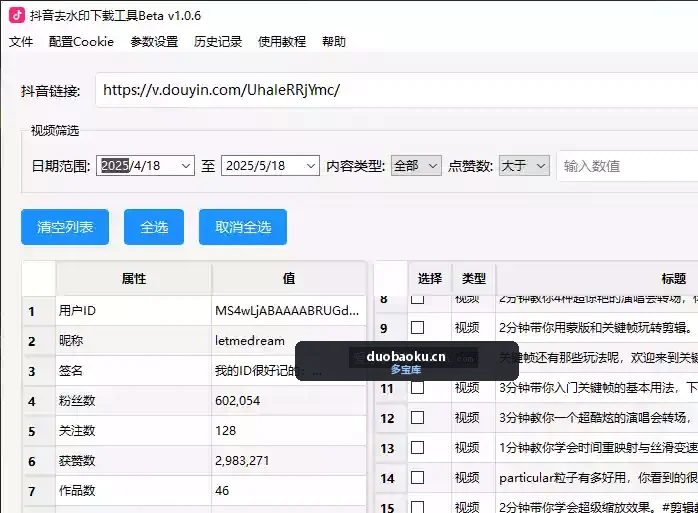The image size is (698, 513).
Task: Select title starting particular粒子有多好用
Action: point(597,478)
